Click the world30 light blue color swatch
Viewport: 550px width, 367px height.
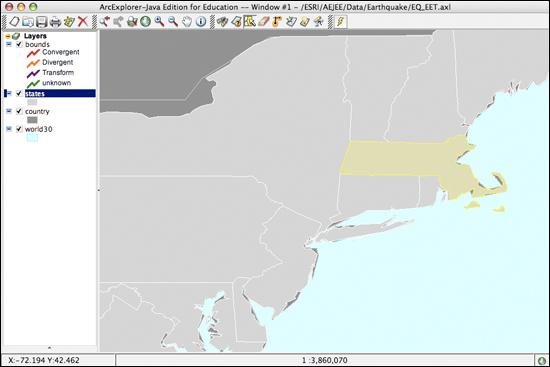(32, 138)
